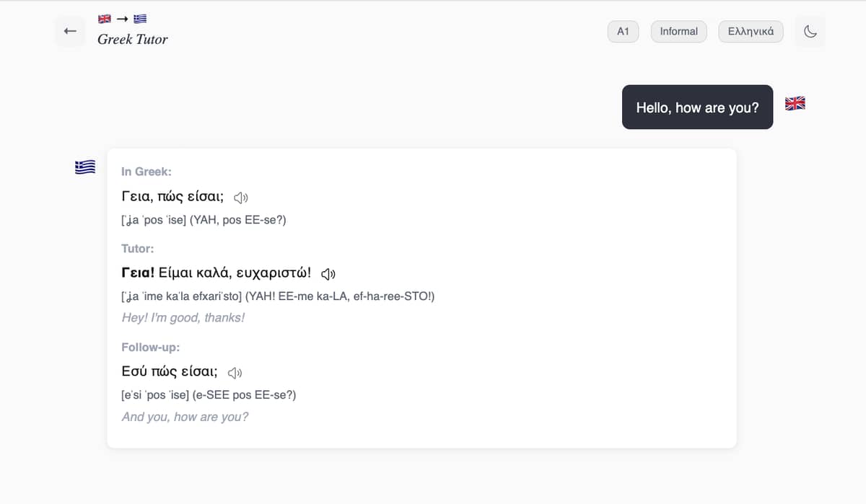Click the UK flag avatar beside the user message
This screenshot has width=866, height=504.
(795, 104)
